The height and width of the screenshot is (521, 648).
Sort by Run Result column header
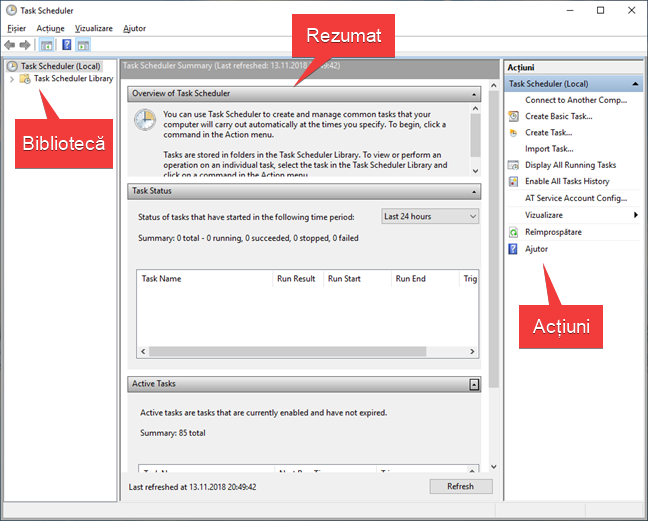(298, 279)
